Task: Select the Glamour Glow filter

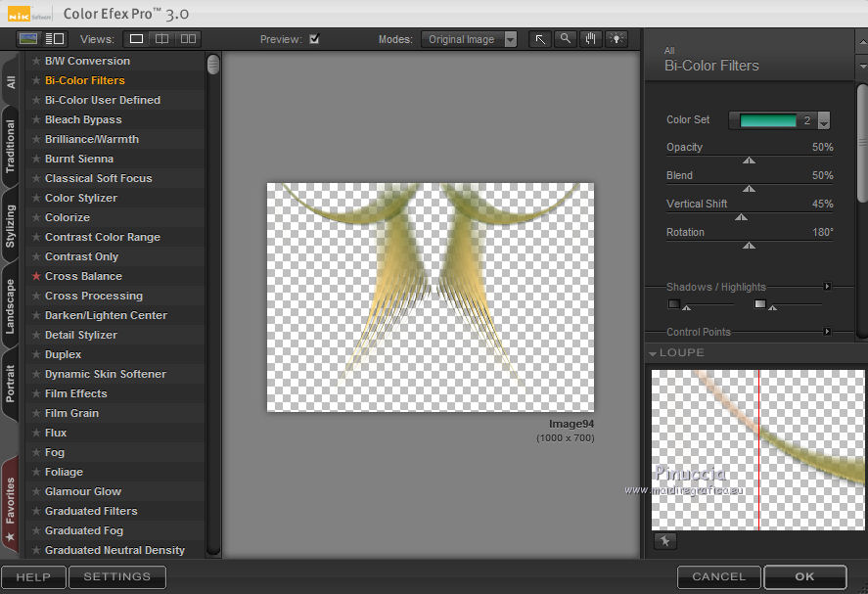Action: point(83,491)
